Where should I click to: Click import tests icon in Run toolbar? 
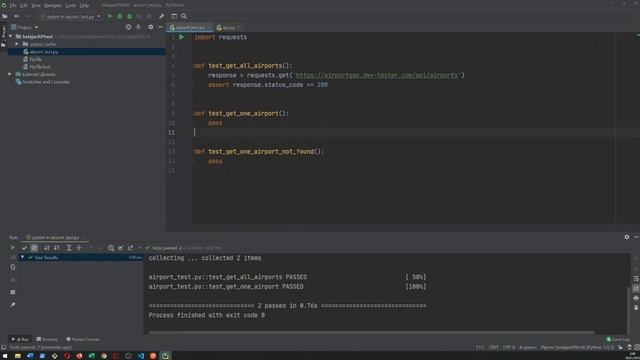(x=121, y=248)
